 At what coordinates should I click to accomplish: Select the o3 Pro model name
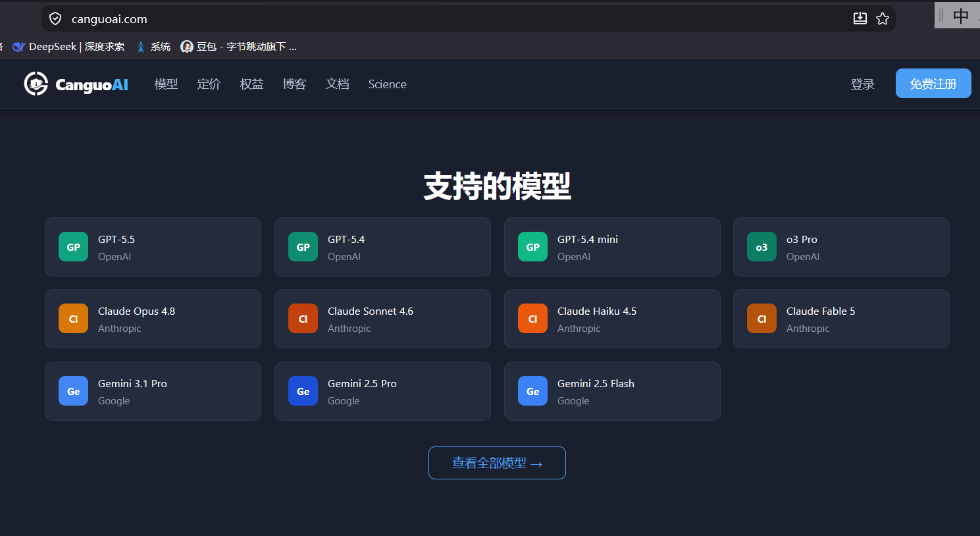[x=802, y=240]
